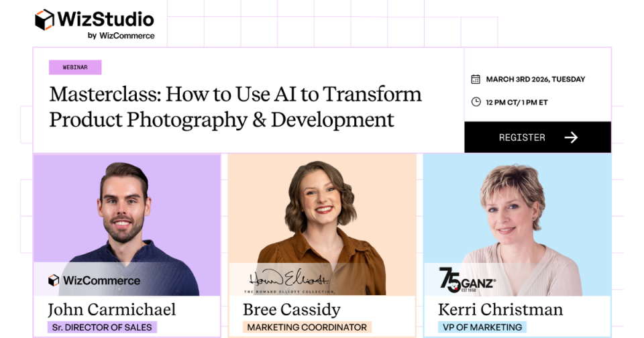Click the WEBINAR tag label

point(75,67)
